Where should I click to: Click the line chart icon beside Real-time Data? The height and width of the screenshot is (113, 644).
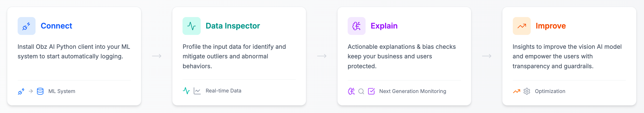[x=197, y=91]
